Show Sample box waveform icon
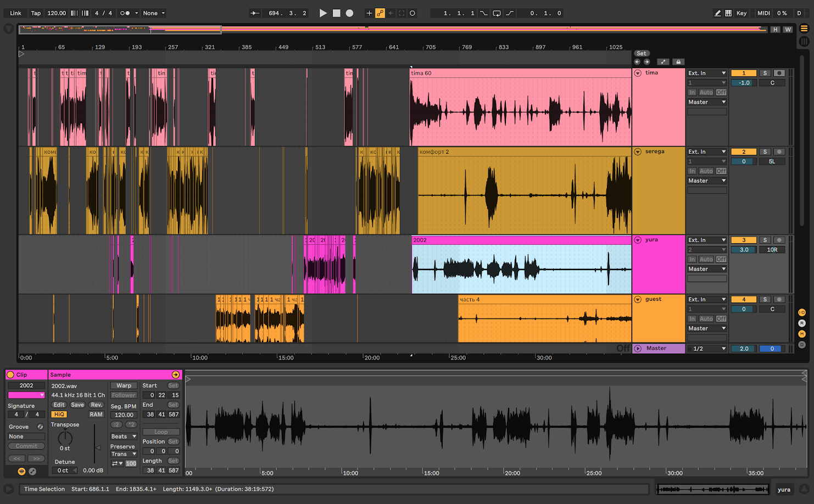The image size is (814, 504). click(x=21, y=471)
